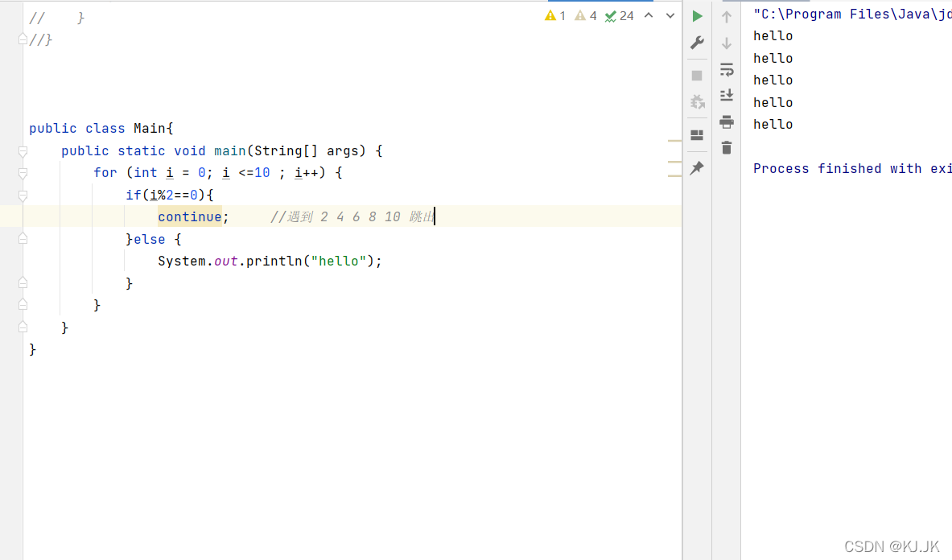The width and height of the screenshot is (952, 560).
Task: Click the comment after continue statement
Action: click(352, 216)
